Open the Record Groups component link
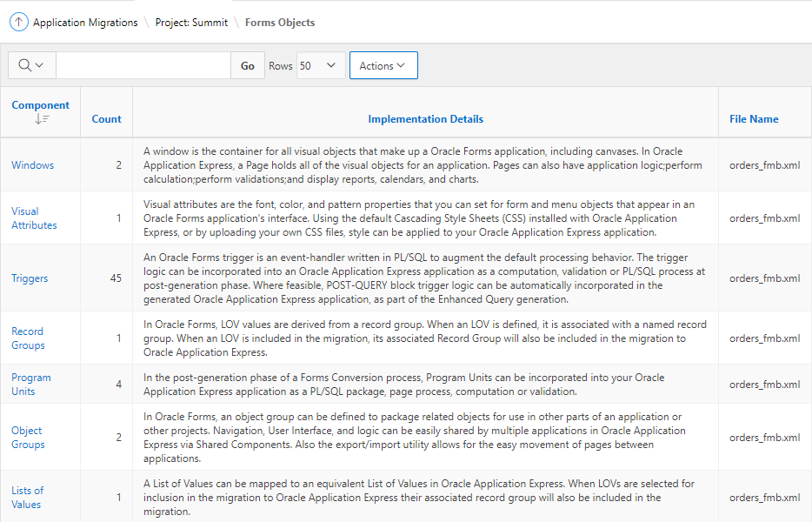This screenshot has width=812, height=522. tap(28, 338)
